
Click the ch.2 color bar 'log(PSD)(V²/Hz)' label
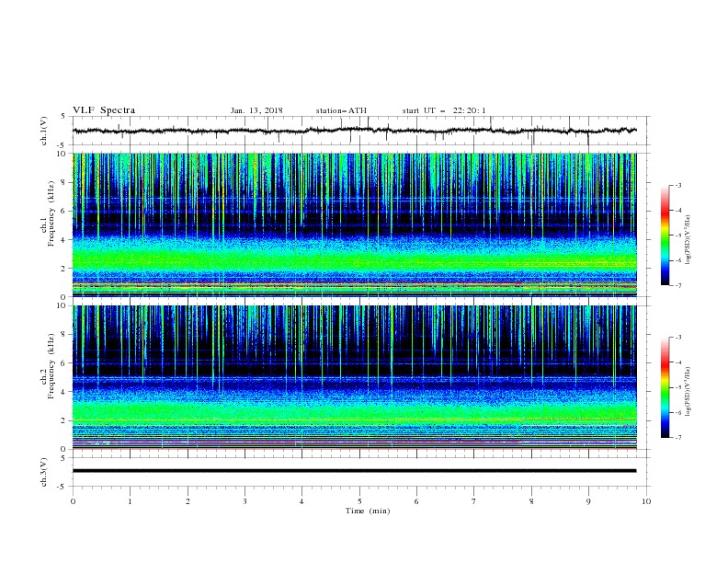click(688, 391)
